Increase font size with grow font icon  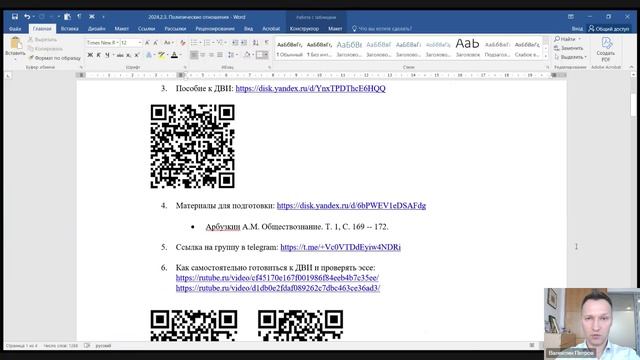[147, 42]
